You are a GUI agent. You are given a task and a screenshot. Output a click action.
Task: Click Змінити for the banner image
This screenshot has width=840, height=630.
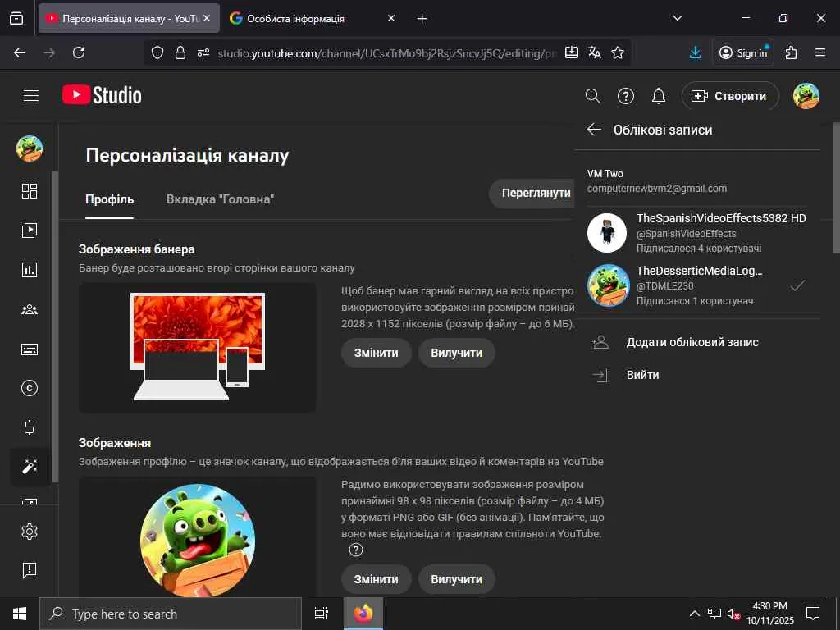pyautogui.click(x=376, y=353)
